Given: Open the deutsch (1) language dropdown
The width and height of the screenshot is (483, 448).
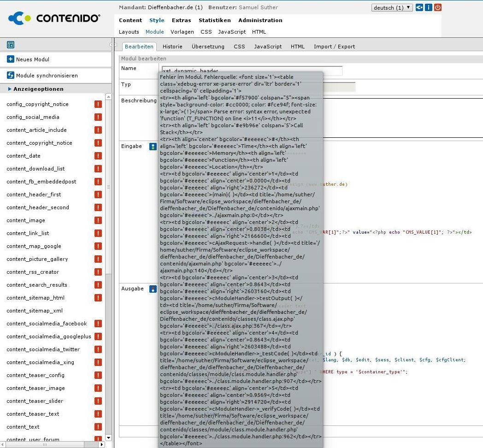Looking at the screenshot, I should (x=392, y=8).
